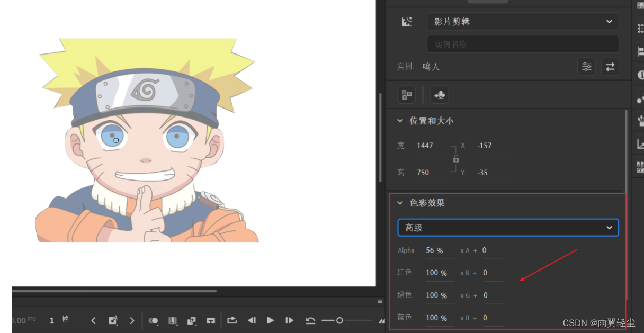Image resolution: width=644 pixels, height=333 pixels.
Task: Collapse the 位置和大小 section
Action: tap(400, 121)
